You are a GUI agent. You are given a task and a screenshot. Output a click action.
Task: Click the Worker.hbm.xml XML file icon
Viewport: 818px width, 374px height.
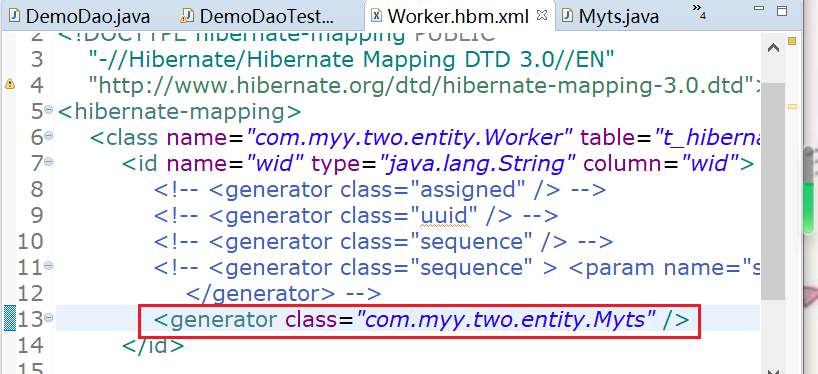pos(376,16)
